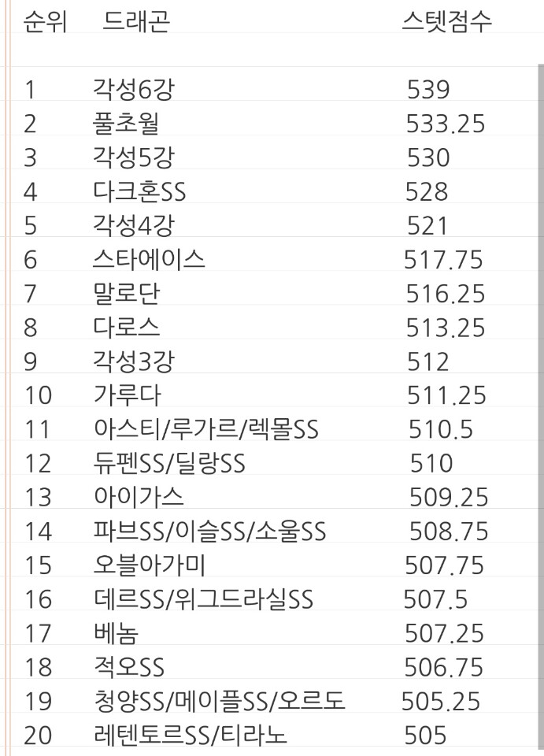Image resolution: width=544 pixels, height=756 pixels.
Task: Click the vertical scrollbar on right edge
Action: click(x=540, y=405)
